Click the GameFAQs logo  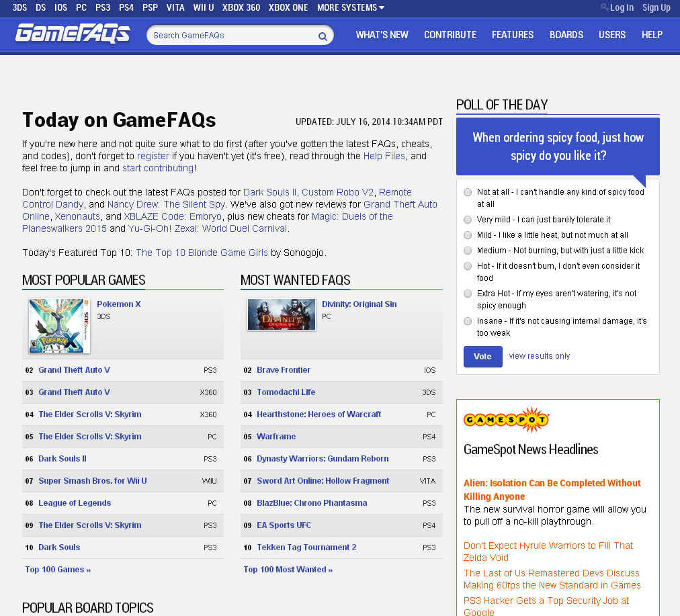coord(73,34)
